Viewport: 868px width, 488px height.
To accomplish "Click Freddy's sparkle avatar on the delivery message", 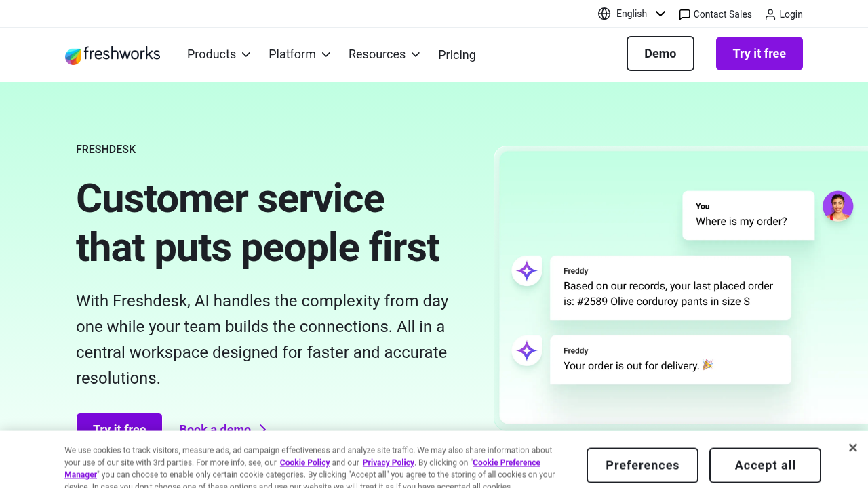I will 526,350.
